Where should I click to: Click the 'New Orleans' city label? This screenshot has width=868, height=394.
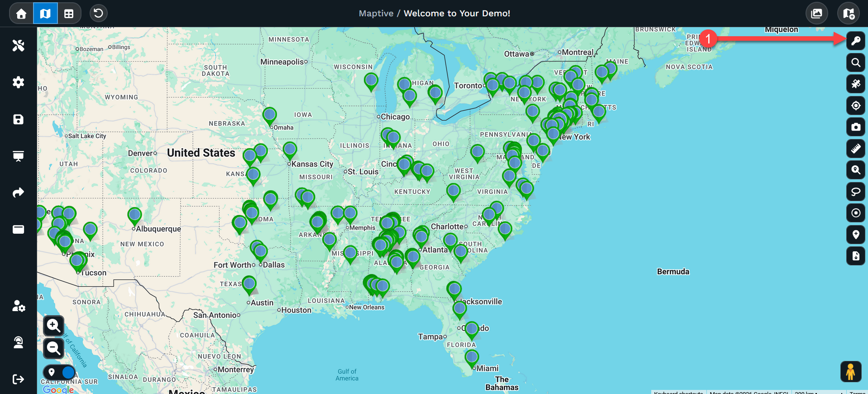(x=367, y=308)
